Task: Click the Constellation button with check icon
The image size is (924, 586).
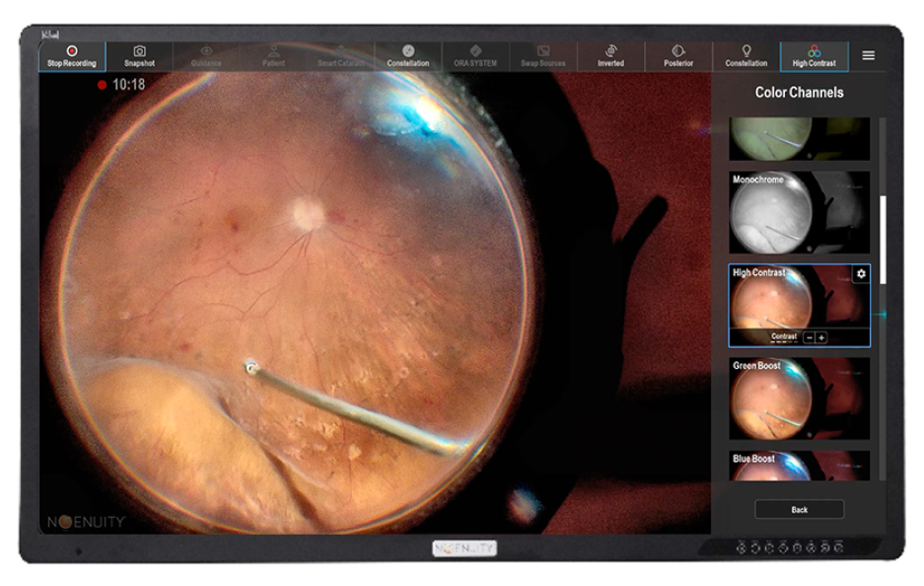Action: point(408,56)
